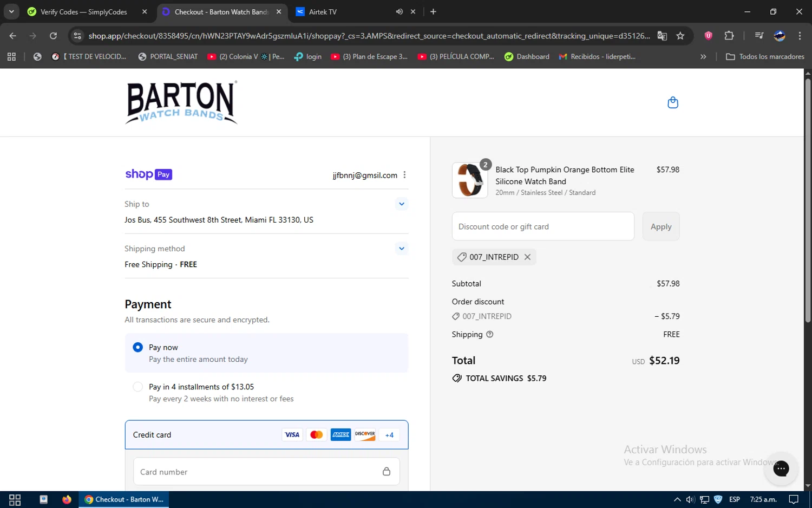Viewport: 812px width, 508px height.
Task: Click the Mastercard icon
Action: [x=317, y=435]
